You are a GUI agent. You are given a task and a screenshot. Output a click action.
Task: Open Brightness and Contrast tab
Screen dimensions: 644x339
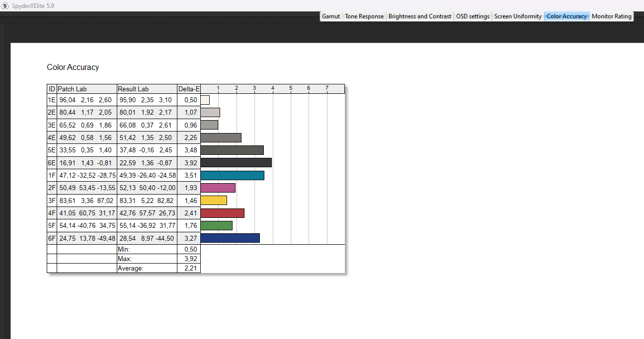[420, 16]
